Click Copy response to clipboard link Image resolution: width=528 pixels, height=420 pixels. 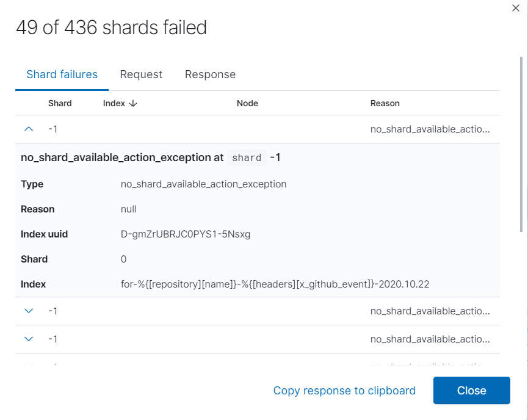[344, 391]
